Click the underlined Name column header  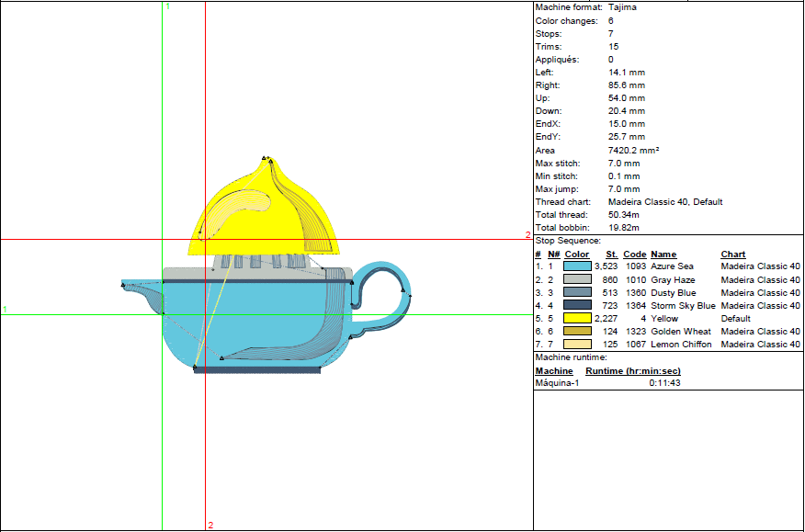663,255
